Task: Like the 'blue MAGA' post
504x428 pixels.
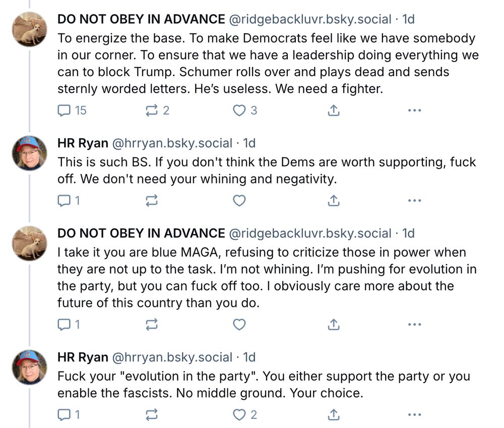Action: pos(239,325)
